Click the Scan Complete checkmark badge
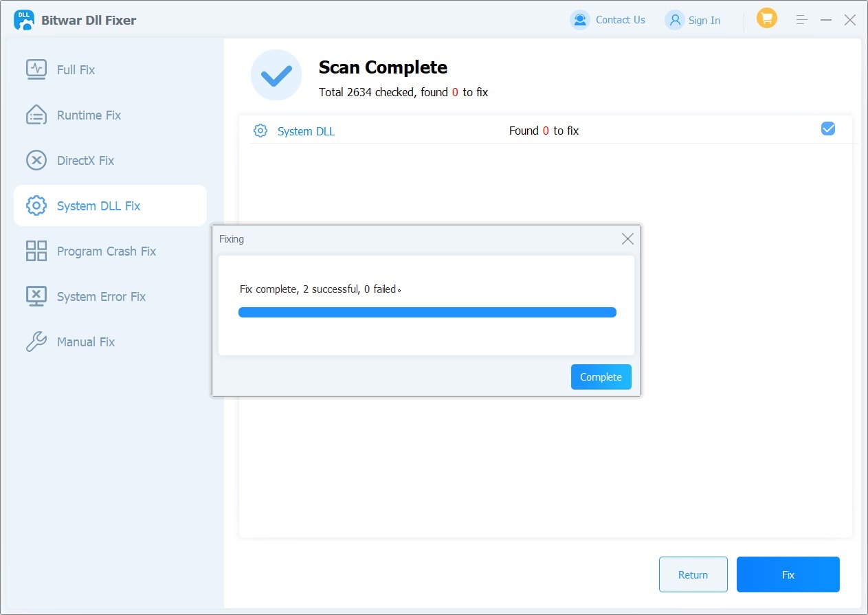Viewport: 868px width, 615px height. click(x=276, y=75)
